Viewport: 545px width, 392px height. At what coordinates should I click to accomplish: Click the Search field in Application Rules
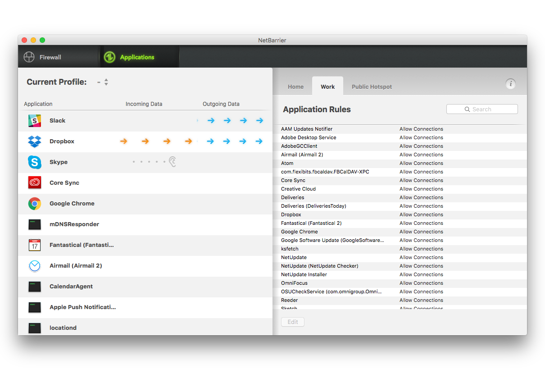coord(482,109)
